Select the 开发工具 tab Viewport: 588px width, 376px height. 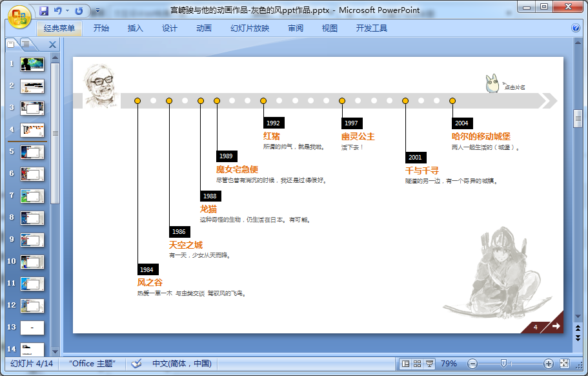click(x=372, y=28)
